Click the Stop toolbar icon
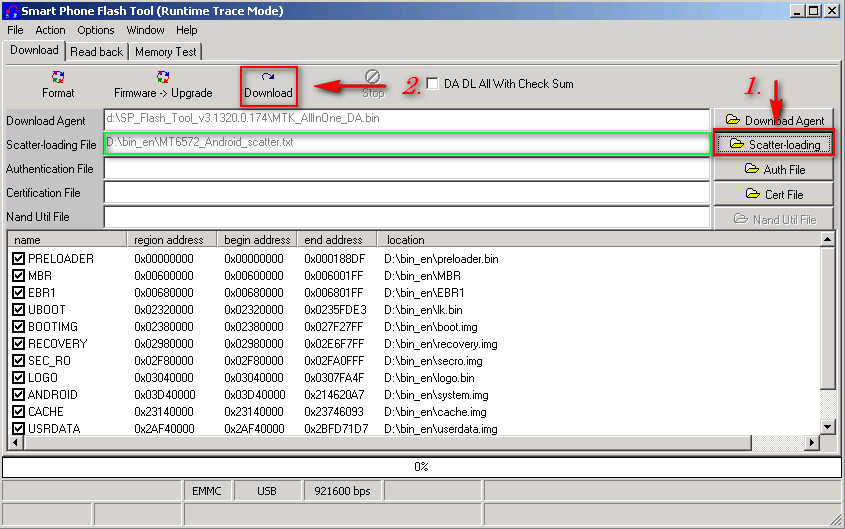Viewport: 845px width, 529px height. pyautogui.click(x=373, y=84)
